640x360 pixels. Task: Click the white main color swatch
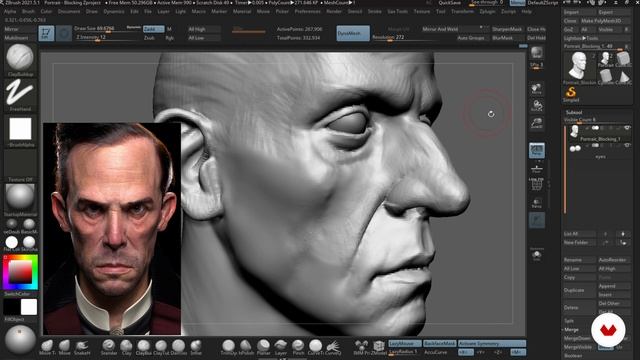[29, 307]
